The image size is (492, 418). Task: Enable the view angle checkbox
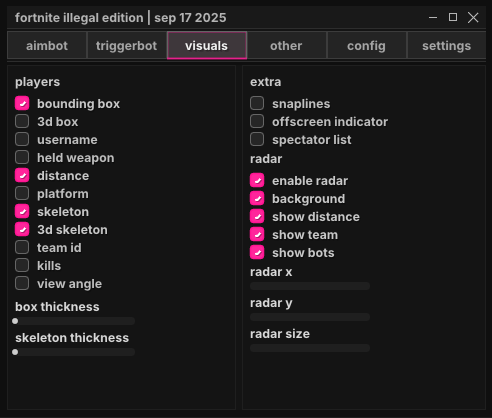pos(22,283)
